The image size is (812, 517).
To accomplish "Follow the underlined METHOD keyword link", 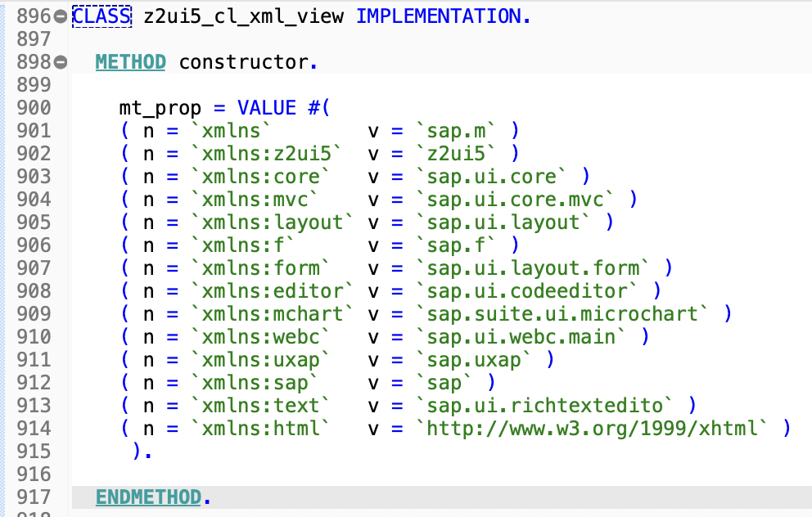I will [x=130, y=61].
